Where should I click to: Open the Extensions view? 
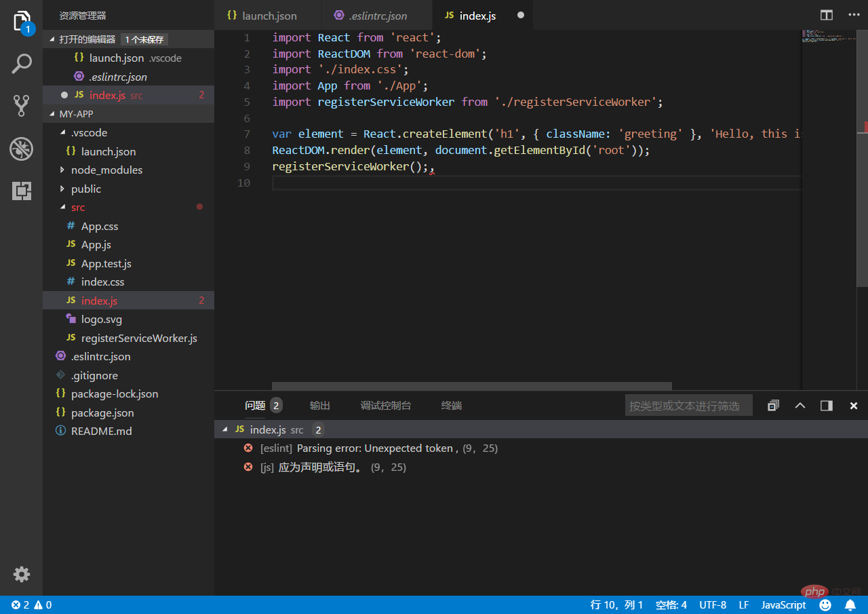point(22,191)
